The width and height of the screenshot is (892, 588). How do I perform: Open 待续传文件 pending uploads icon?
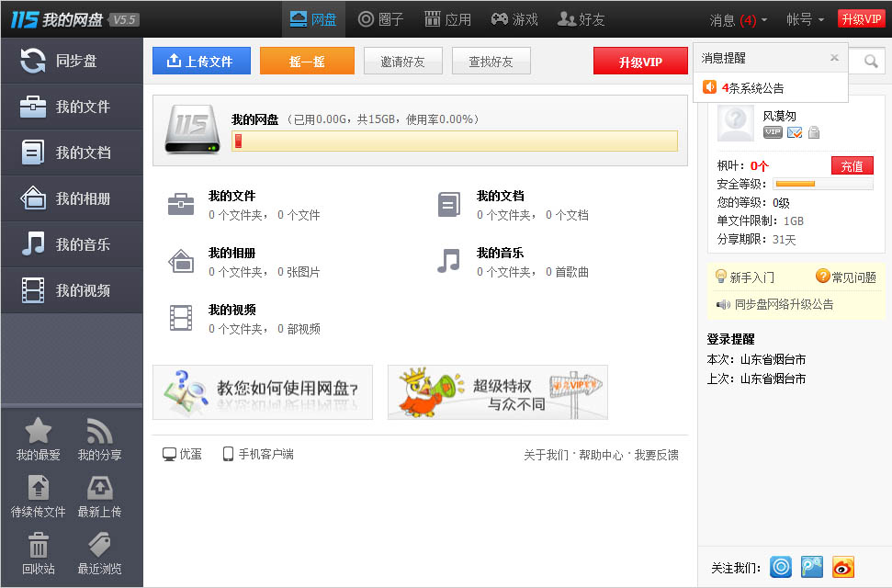[x=38, y=488]
